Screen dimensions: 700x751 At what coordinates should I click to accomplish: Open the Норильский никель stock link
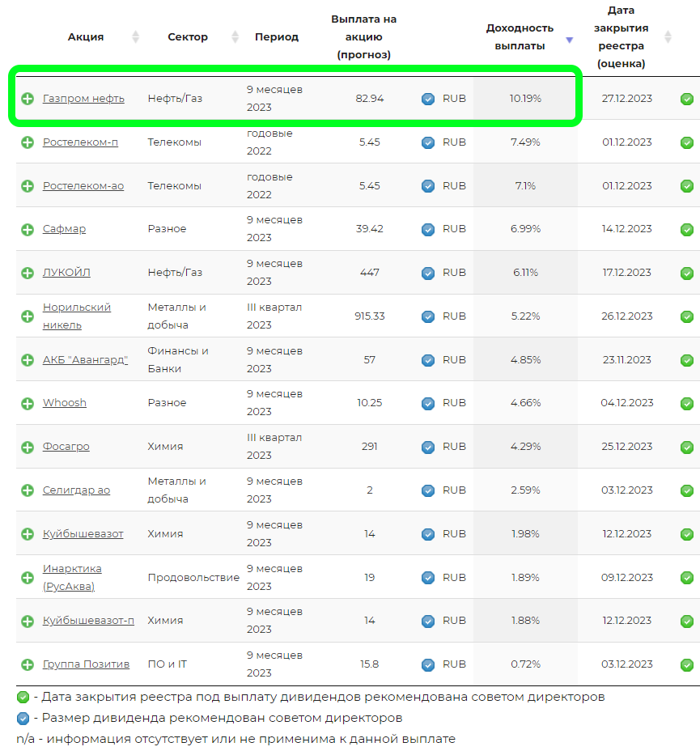[x=77, y=316]
